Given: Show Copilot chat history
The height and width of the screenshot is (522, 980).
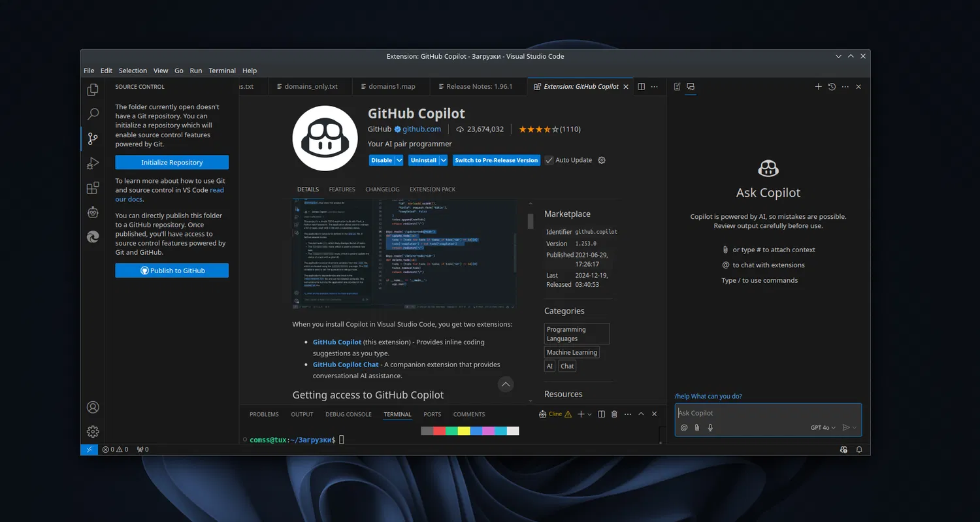Looking at the screenshot, I should 832,86.
